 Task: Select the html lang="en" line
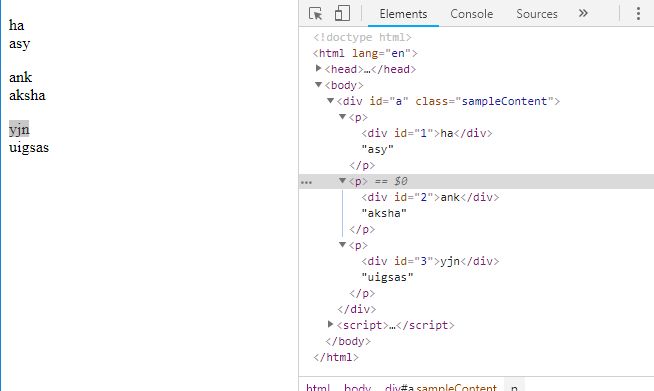point(365,53)
